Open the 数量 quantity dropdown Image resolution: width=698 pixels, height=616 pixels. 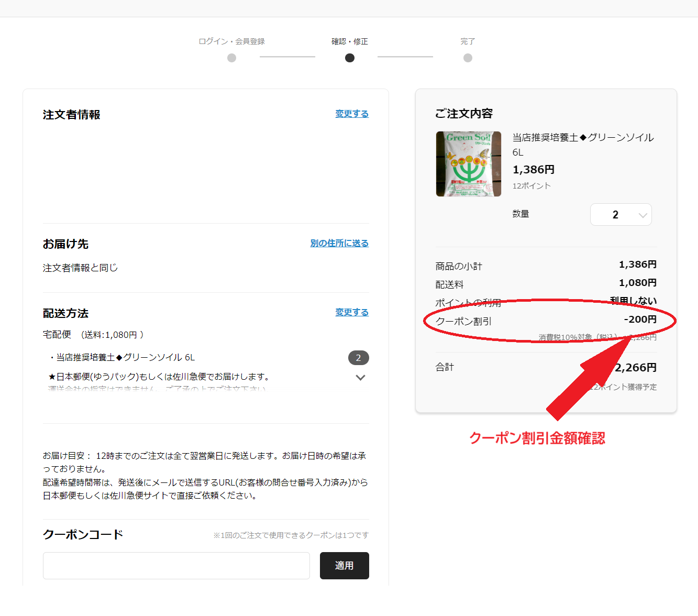pos(621,215)
